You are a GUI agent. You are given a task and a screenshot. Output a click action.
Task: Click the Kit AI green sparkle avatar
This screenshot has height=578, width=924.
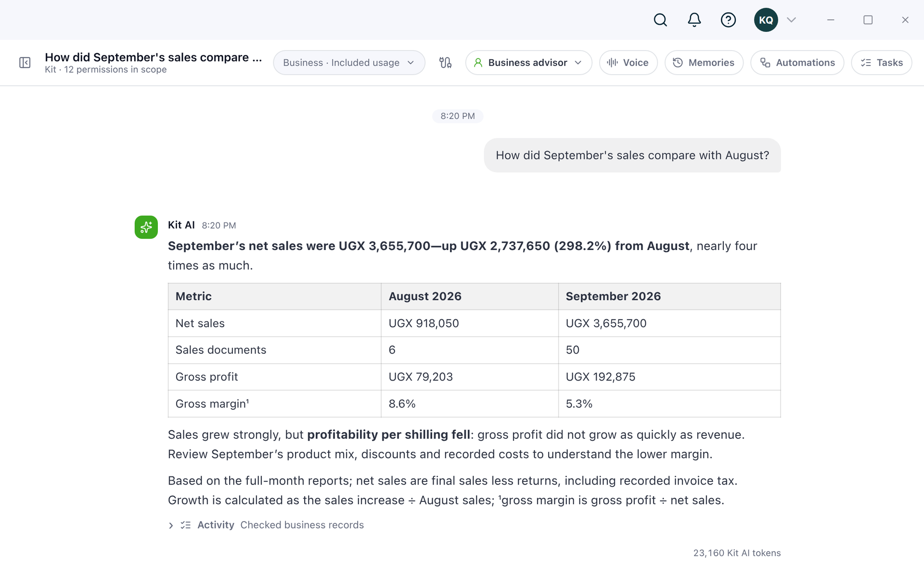point(146,227)
